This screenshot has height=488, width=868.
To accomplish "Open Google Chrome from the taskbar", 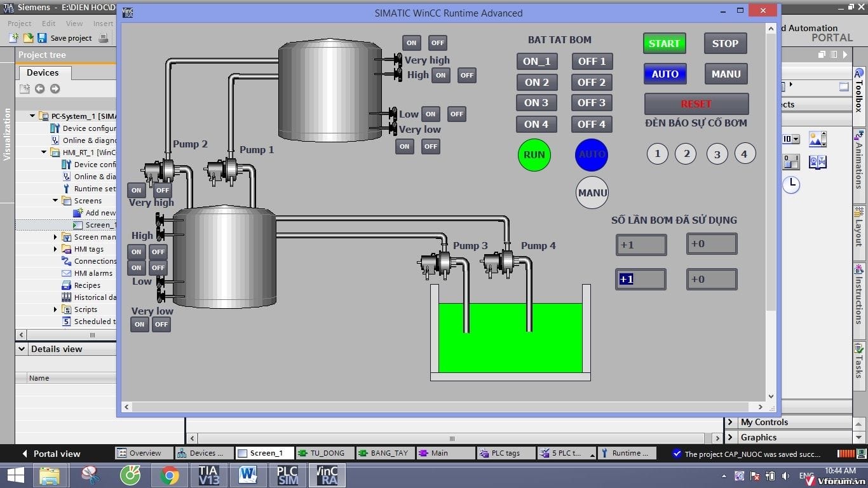I will point(170,475).
